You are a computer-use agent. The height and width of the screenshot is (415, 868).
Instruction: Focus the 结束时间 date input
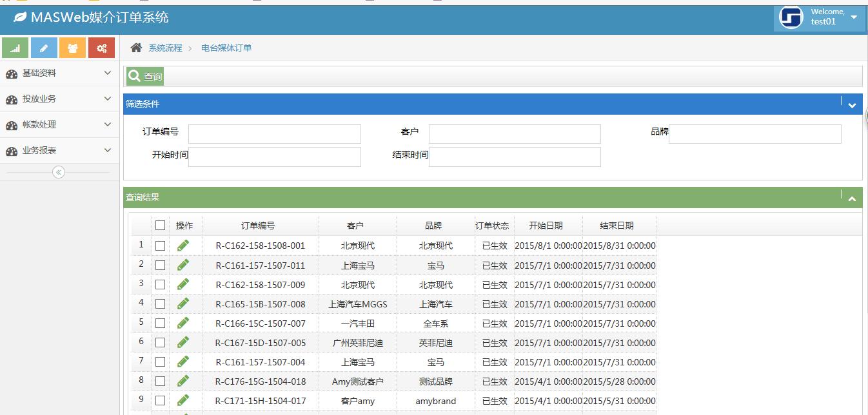tap(515, 157)
